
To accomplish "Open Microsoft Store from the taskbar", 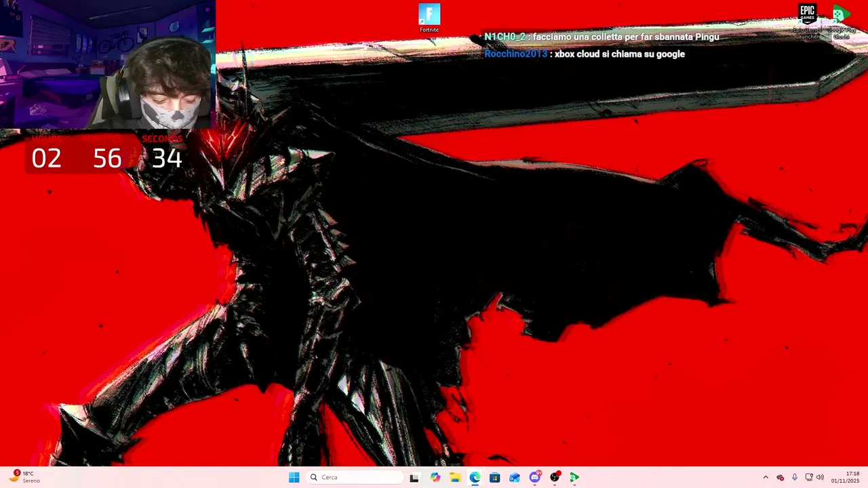I will pyautogui.click(x=494, y=477).
